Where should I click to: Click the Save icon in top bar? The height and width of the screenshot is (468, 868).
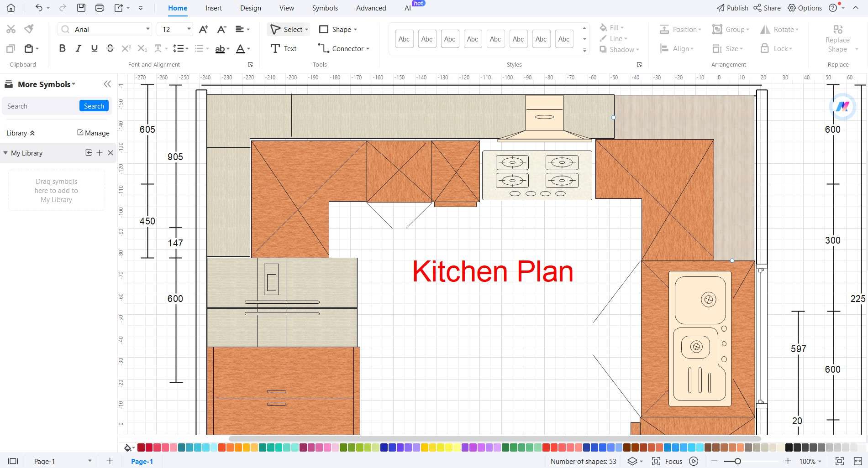(81, 8)
